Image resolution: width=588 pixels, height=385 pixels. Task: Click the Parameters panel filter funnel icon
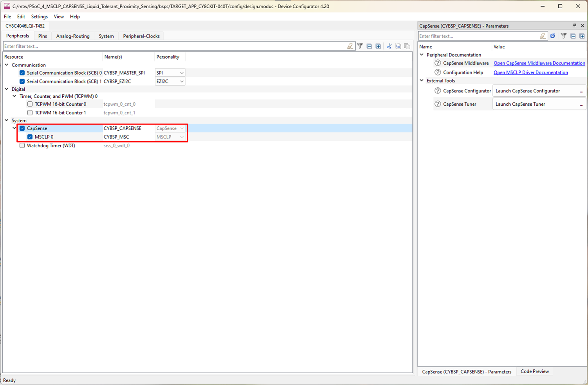[x=564, y=36]
